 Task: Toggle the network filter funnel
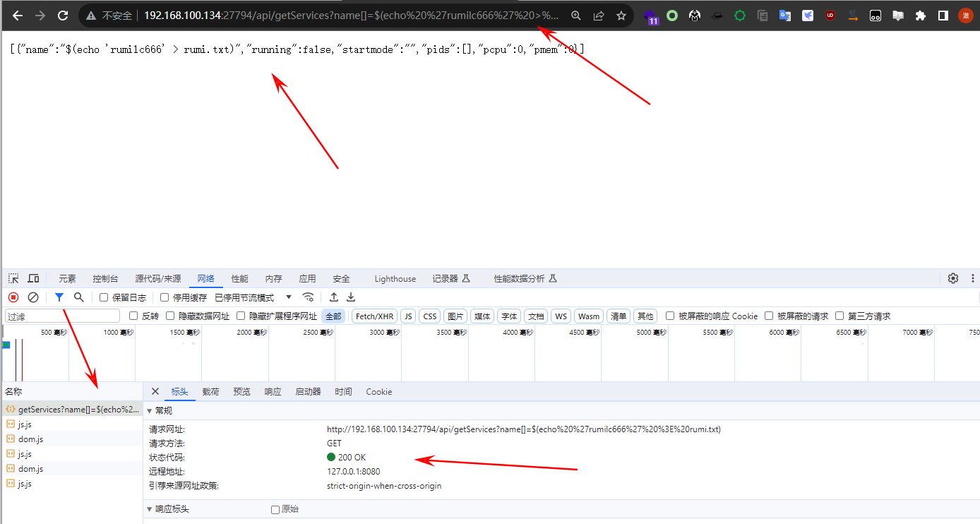tap(59, 297)
